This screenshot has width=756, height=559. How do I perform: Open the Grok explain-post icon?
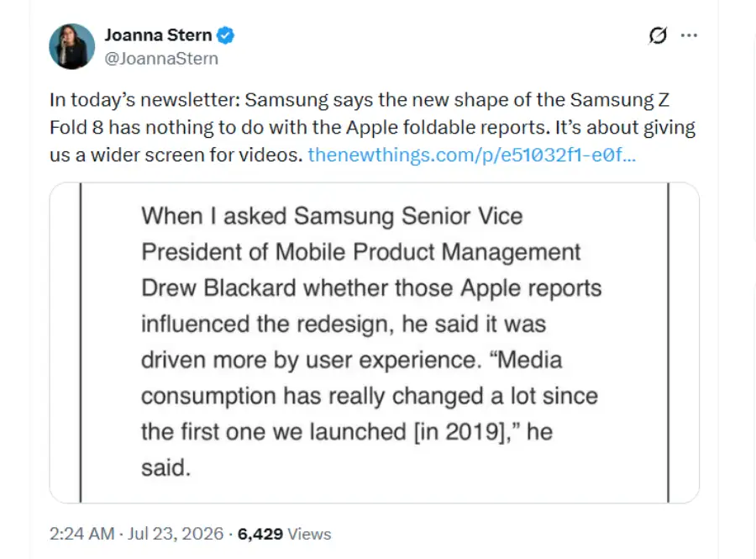point(658,35)
